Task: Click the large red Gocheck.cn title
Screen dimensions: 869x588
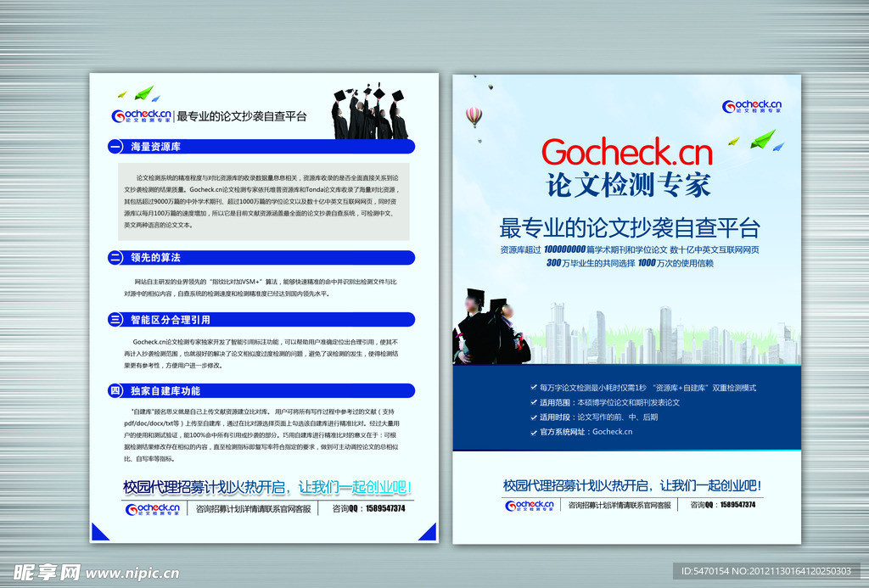Action: point(627,152)
